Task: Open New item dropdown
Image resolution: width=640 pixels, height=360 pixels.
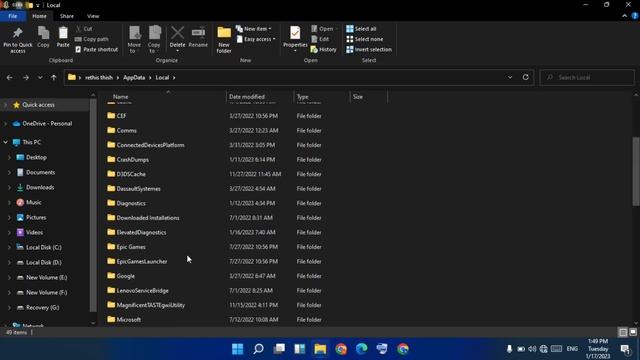Action: pyautogui.click(x=253, y=29)
